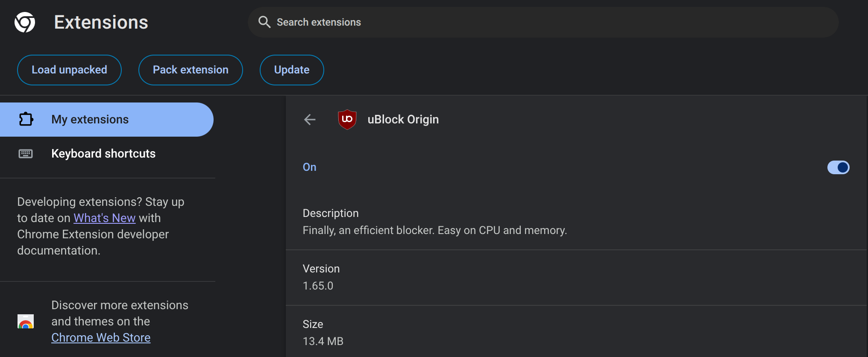Viewport: 868px width, 357px height.
Task: Focus the Search extensions field
Action: click(542, 22)
